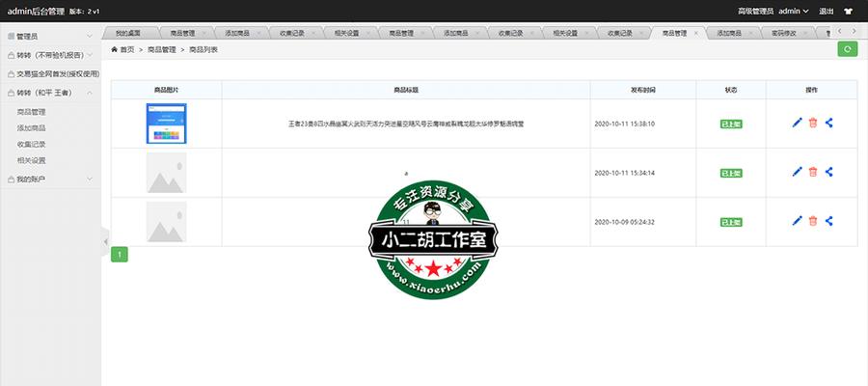Open 商品管理 in the sidebar submenu
Viewport: 868px width, 386px height.
(x=31, y=112)
